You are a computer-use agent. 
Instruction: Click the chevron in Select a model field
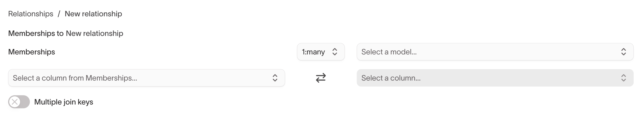(x=623, y=52)
